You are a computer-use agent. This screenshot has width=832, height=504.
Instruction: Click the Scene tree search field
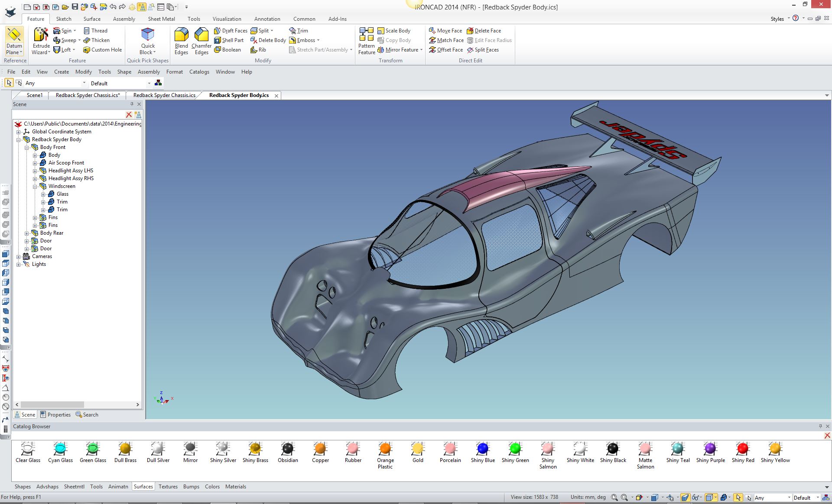68,115
